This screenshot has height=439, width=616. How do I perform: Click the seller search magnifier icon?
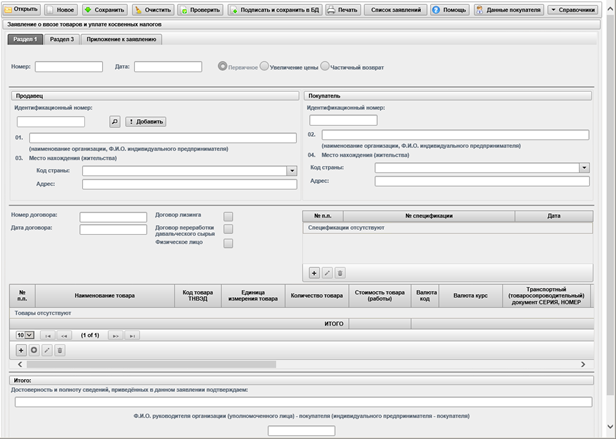(x=114, y=121)
